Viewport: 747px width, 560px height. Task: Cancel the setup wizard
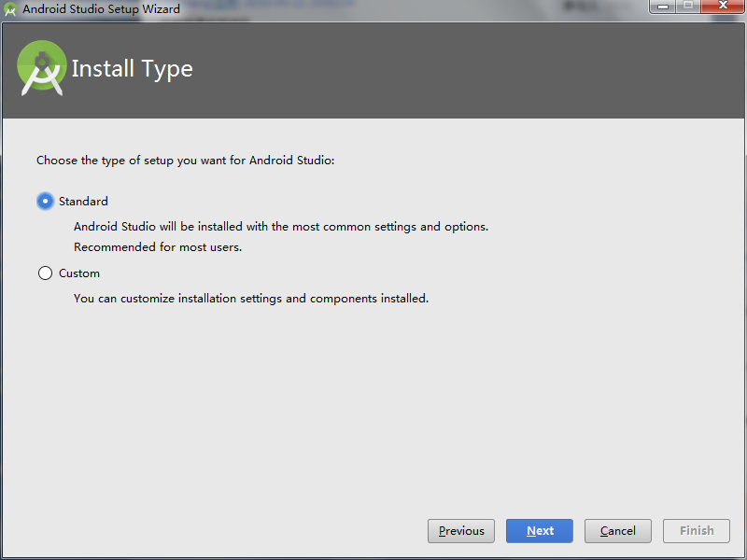click(x=618, y=531)
